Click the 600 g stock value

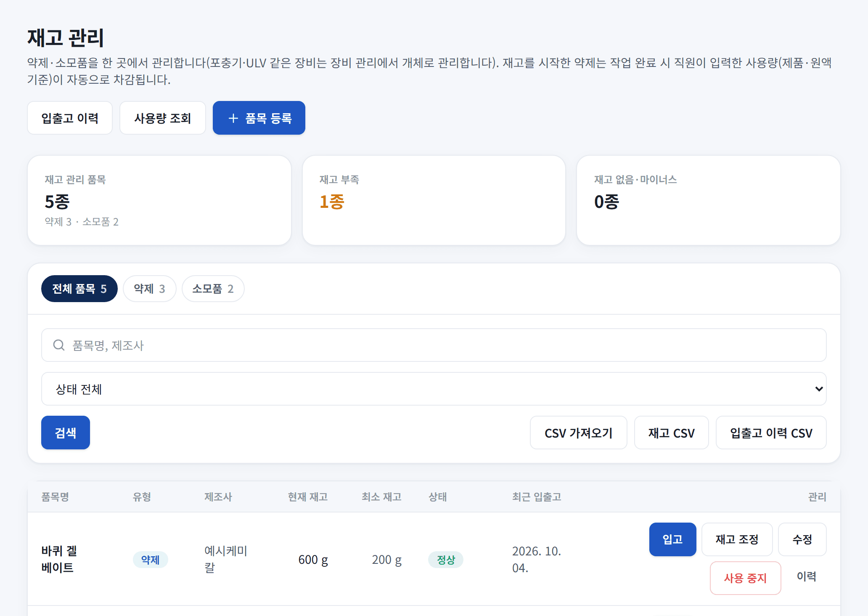pos(313,560)
